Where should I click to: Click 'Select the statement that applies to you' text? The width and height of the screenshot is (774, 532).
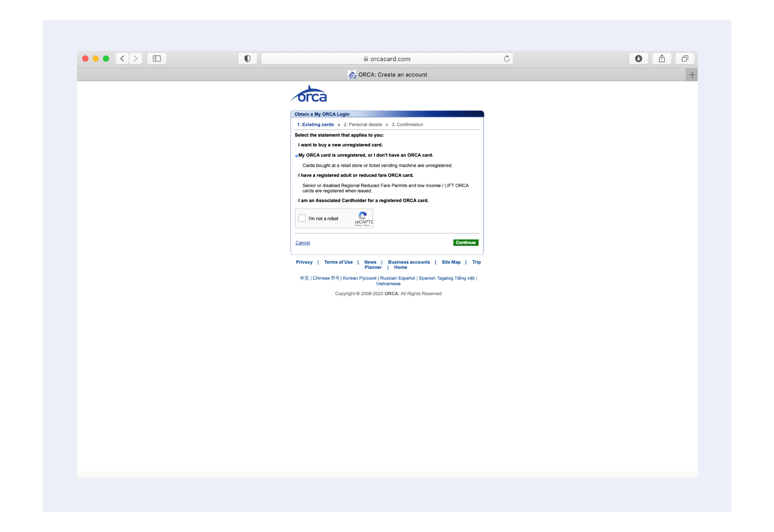click(x=339, y=136)
